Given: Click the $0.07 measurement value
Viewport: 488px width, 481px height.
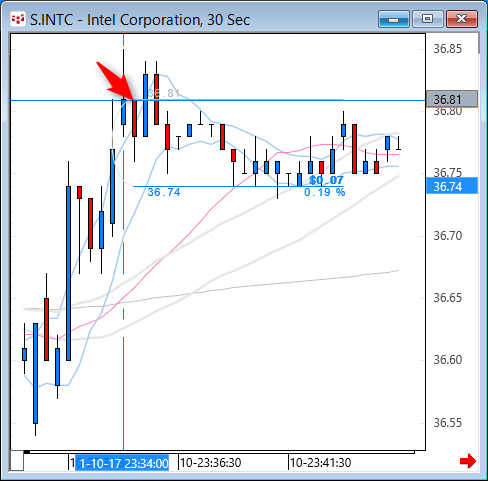Looking at the screenshot, I should tap(326, 180).
